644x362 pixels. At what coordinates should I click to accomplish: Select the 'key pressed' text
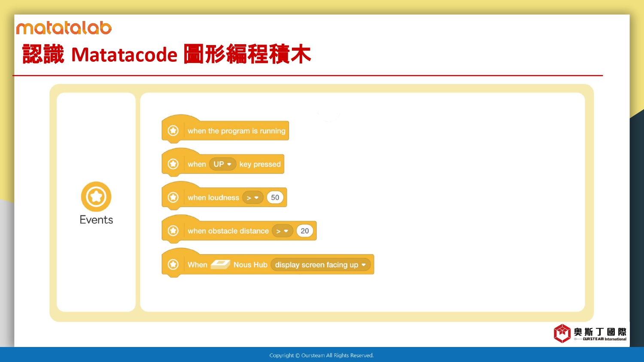click(260, 164)
